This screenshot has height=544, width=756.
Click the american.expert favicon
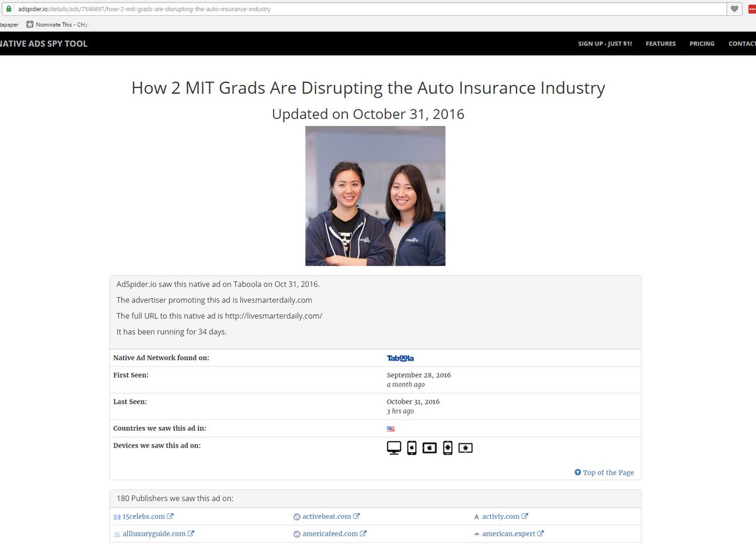(477, 534)
